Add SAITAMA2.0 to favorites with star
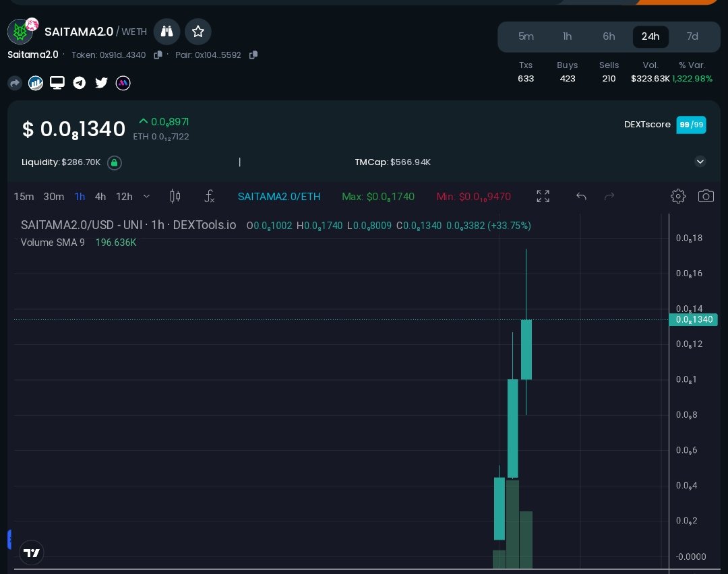 (x=198, y=32)
